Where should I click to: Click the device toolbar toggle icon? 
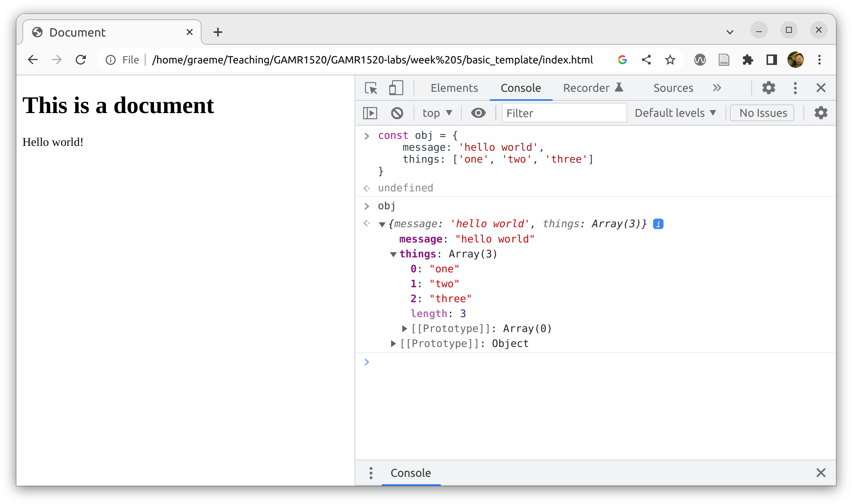click(396, 88)
